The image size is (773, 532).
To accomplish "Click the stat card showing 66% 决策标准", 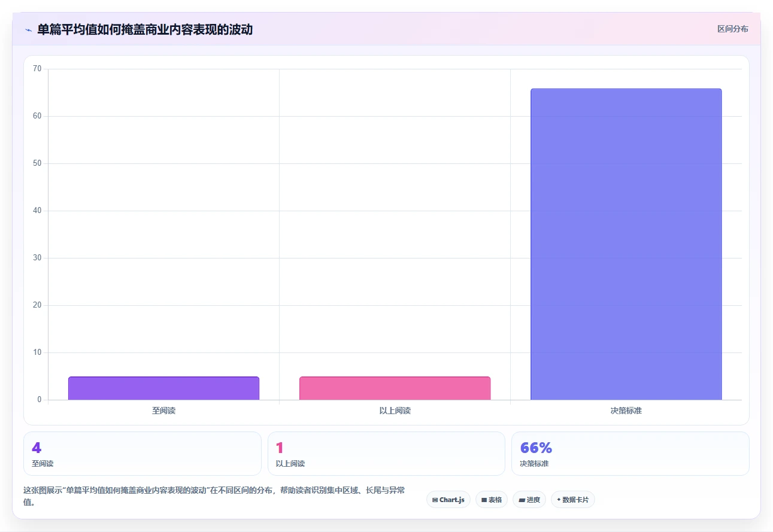I will (x=630, y=454).
